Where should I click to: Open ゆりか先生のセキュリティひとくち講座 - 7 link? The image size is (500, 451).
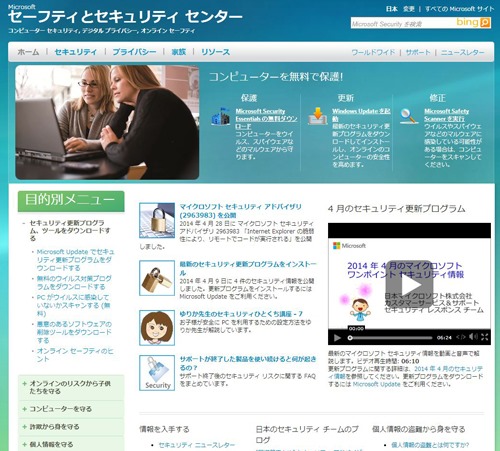pos(241,314)
